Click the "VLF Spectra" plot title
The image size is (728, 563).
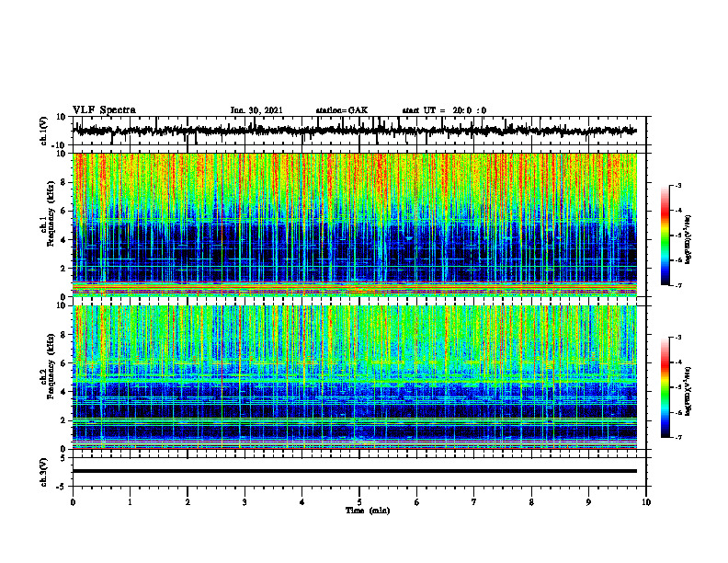[x=104, y=109]
